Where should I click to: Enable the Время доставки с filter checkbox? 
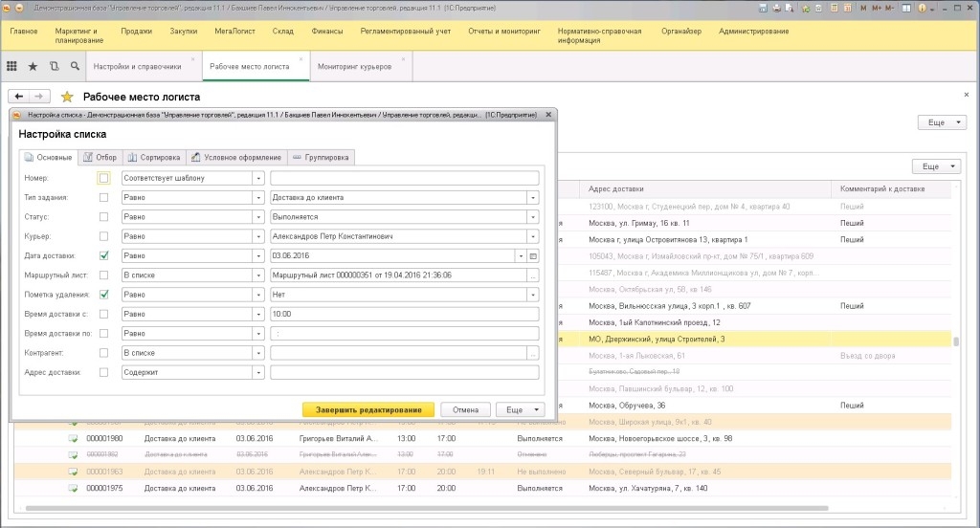click(x=103, y=314)
